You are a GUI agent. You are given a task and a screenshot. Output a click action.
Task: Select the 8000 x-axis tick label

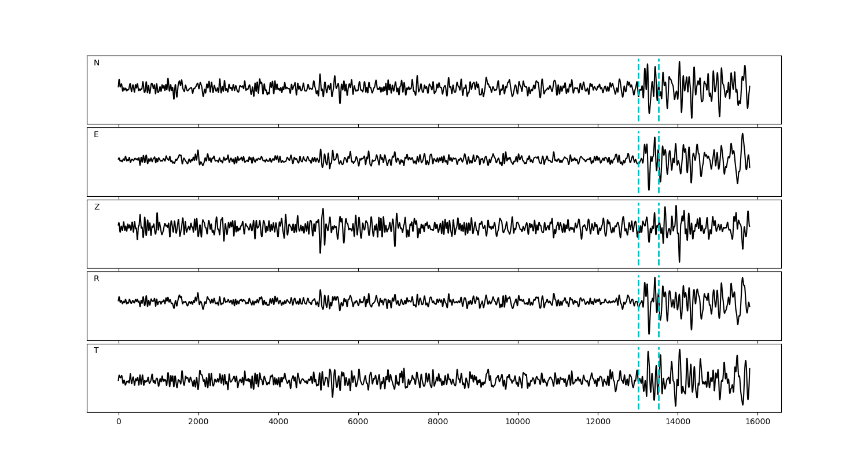click(x=438, y=422)
